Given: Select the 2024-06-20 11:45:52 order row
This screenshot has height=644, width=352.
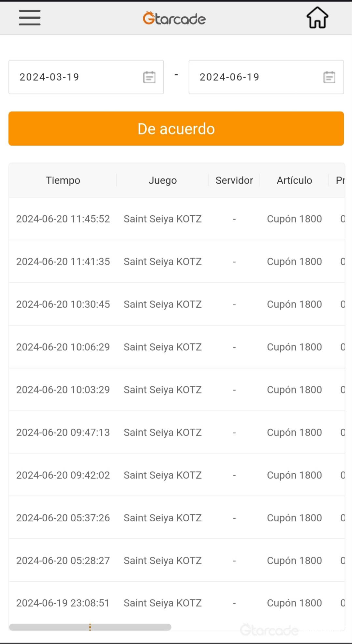Looking at the screenshot, I should coord(176,219).
